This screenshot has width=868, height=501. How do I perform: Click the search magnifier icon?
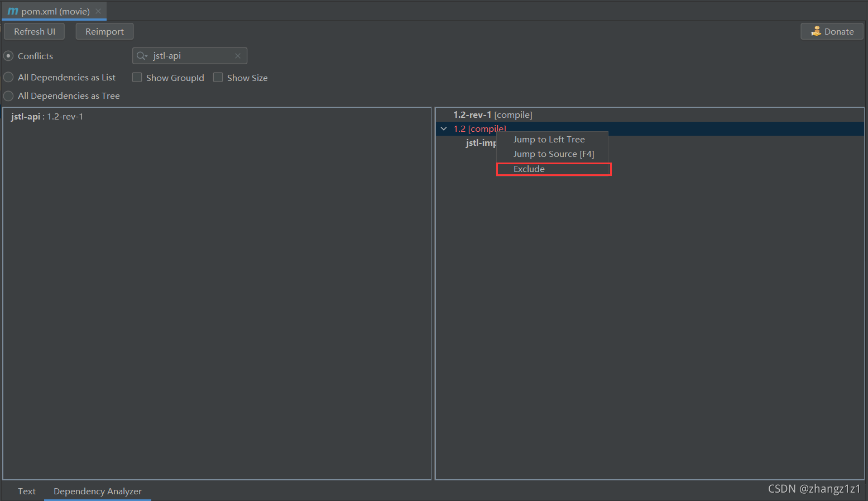(x=142, y=56)
